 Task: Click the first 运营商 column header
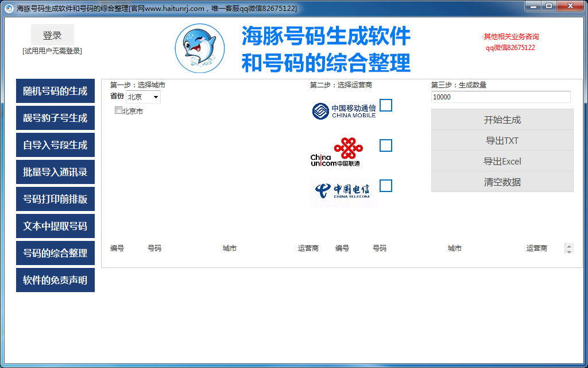[308, 248]
